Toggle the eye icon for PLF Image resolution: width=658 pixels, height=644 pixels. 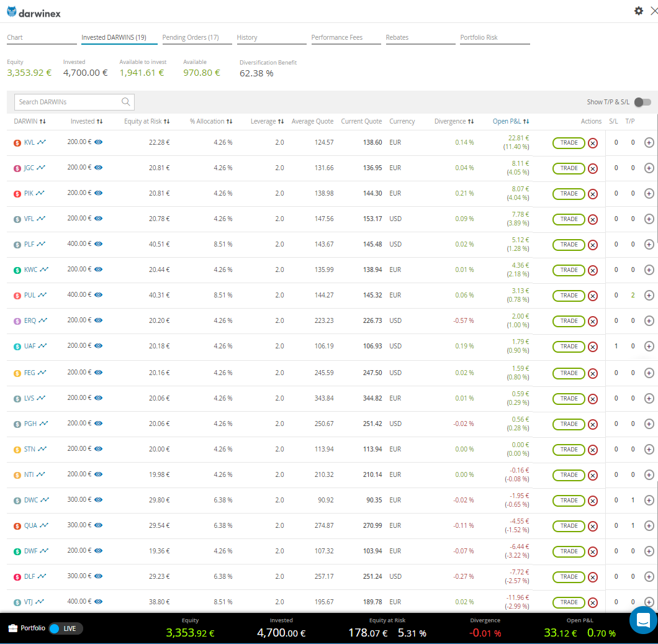98,243
